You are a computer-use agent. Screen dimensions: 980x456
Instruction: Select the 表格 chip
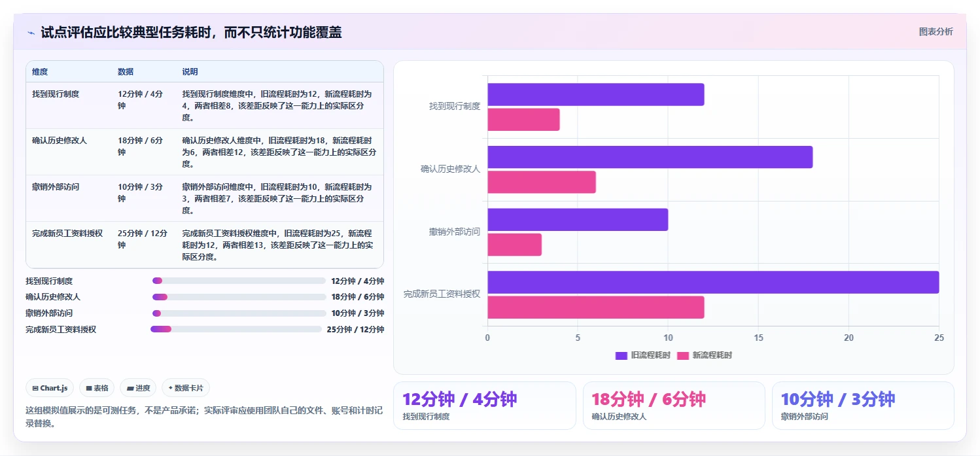point(97,388)
